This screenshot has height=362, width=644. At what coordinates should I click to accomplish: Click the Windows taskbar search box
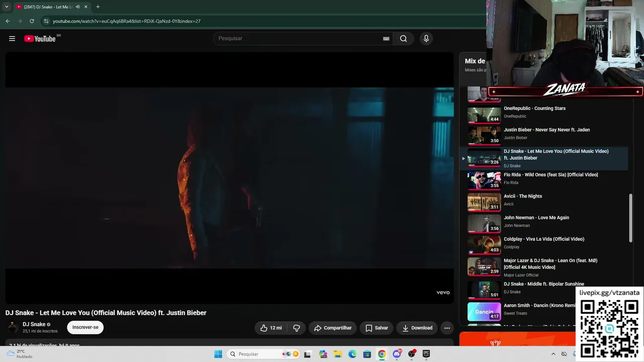pos(263,354)
